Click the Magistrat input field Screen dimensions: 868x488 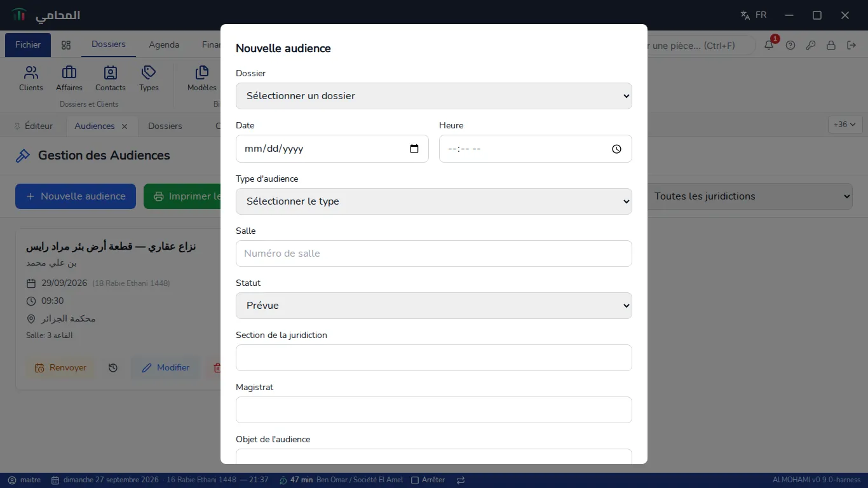point(434,410)
